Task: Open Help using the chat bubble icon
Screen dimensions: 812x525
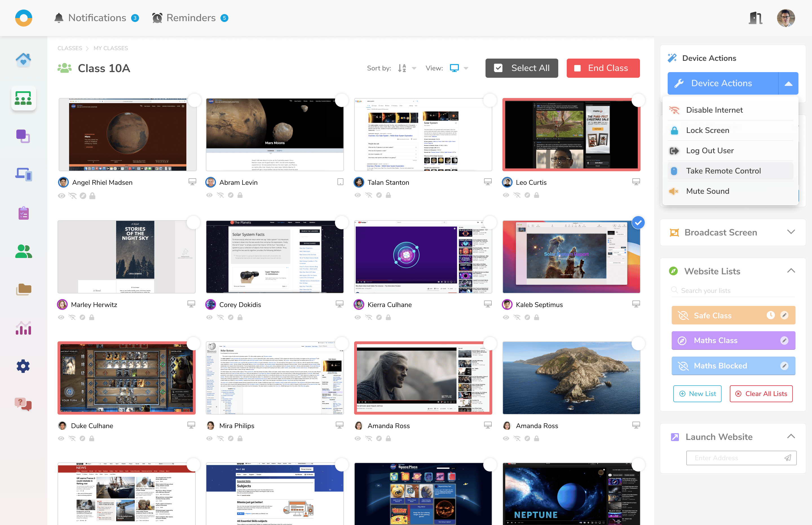Action: pyautogui.click(x=23, y=405)
